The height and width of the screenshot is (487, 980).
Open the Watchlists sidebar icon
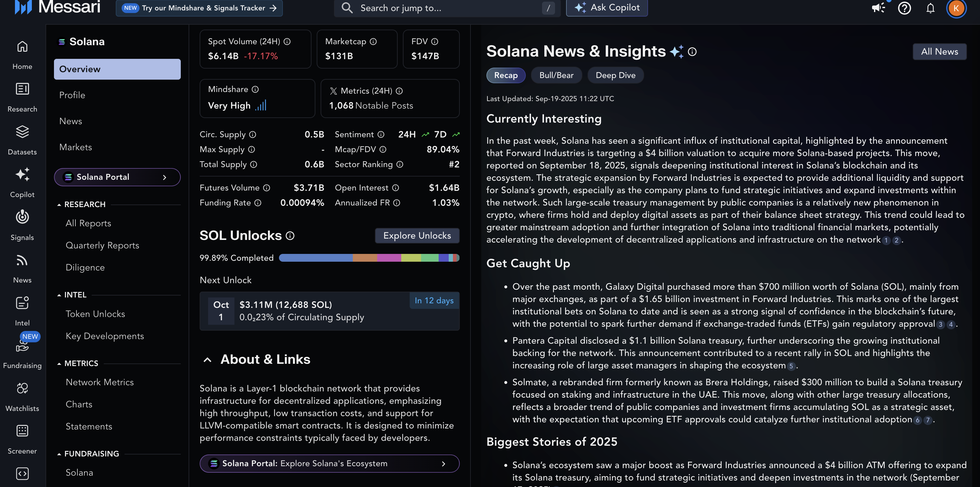(x=22, y=388)
